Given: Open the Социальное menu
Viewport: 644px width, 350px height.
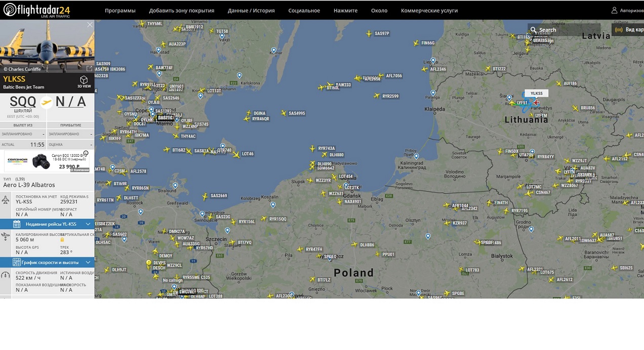Looking at the screenshot, I should [x=304, y=11].
